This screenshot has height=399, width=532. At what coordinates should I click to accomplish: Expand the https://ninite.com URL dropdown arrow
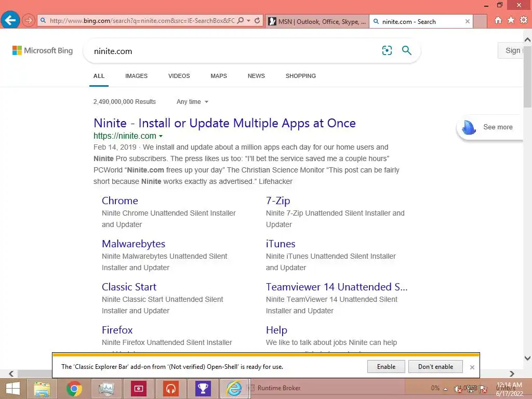pyautogui.click(x=161, y=136)
